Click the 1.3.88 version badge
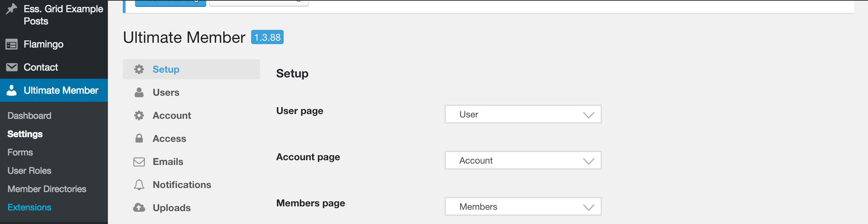 pyautogui.click(x=267, y=37)
